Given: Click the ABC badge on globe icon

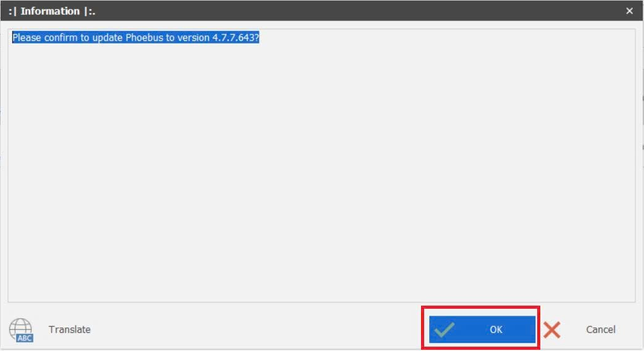Looking at the screenshot, I should click(25, 338).
